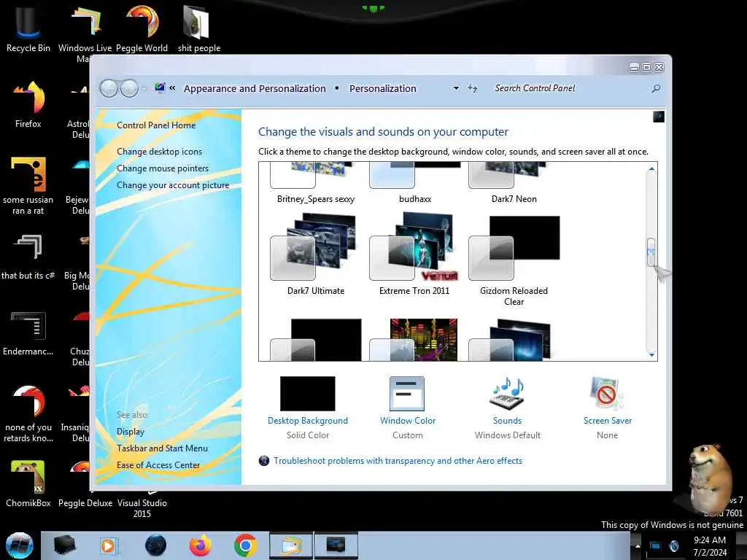This screenshot has height=560, width=747.
Task: Click the Search Control Panel field
Action: 569,88
